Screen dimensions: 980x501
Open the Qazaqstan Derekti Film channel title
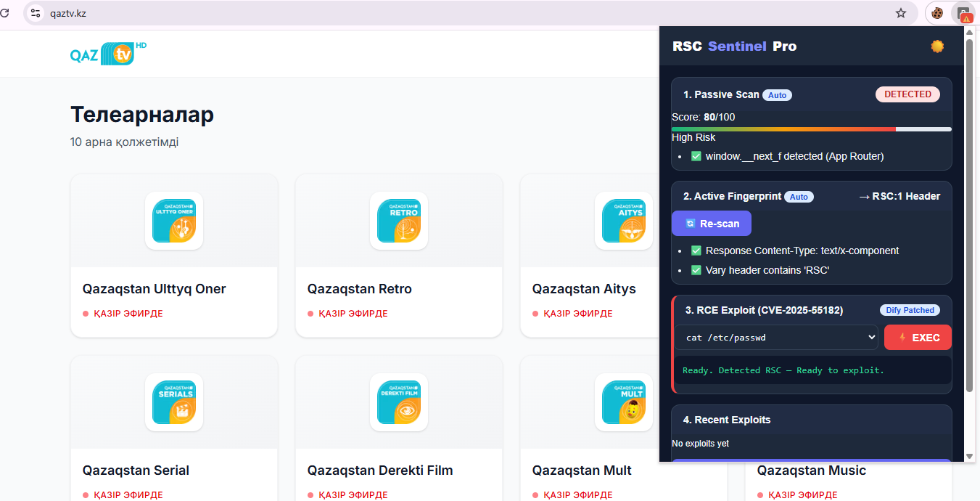380,471
